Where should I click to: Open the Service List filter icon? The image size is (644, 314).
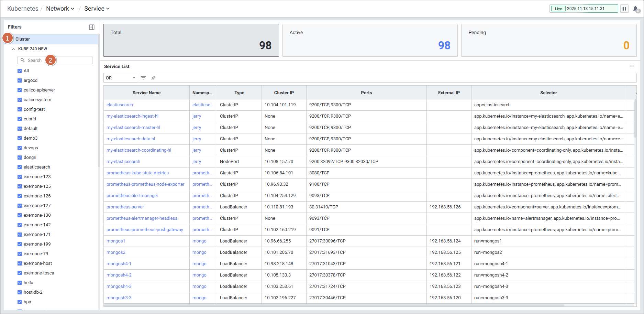coord(143,78)
